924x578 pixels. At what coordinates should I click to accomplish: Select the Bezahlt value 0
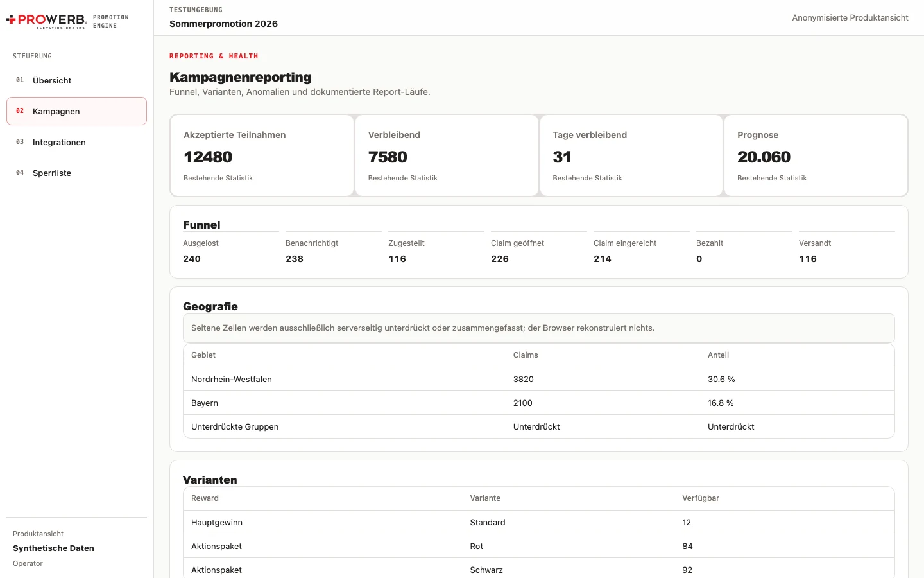pyautogui.click(x=699, y=259)
